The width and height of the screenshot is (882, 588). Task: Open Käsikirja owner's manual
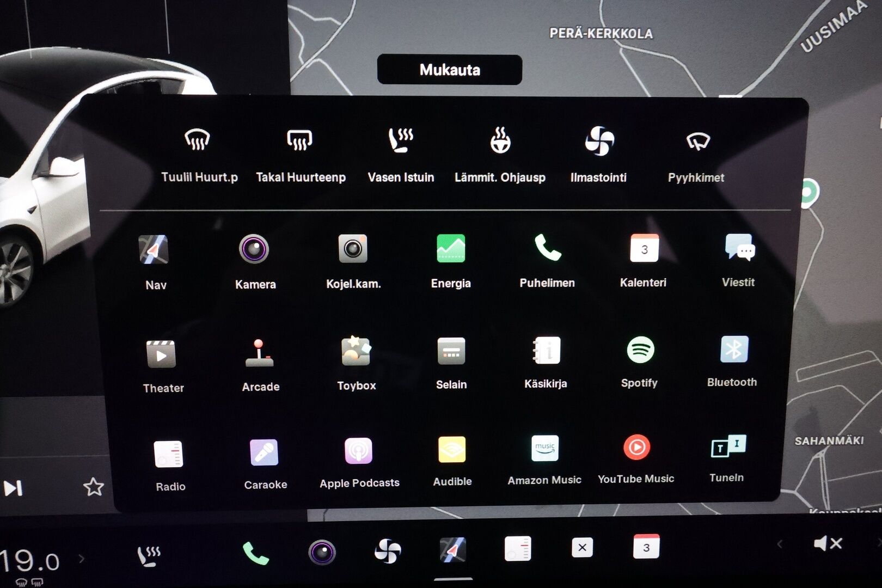[x=546, y=350]
